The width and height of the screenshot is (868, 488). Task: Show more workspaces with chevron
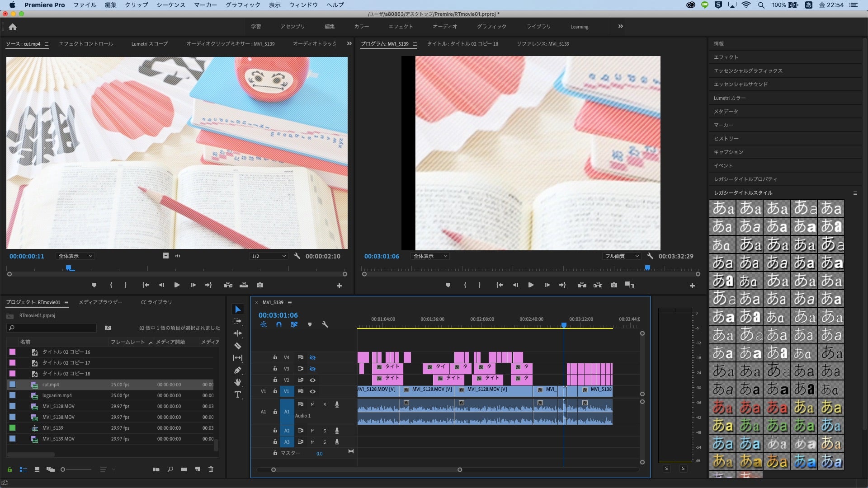point(621,26)
